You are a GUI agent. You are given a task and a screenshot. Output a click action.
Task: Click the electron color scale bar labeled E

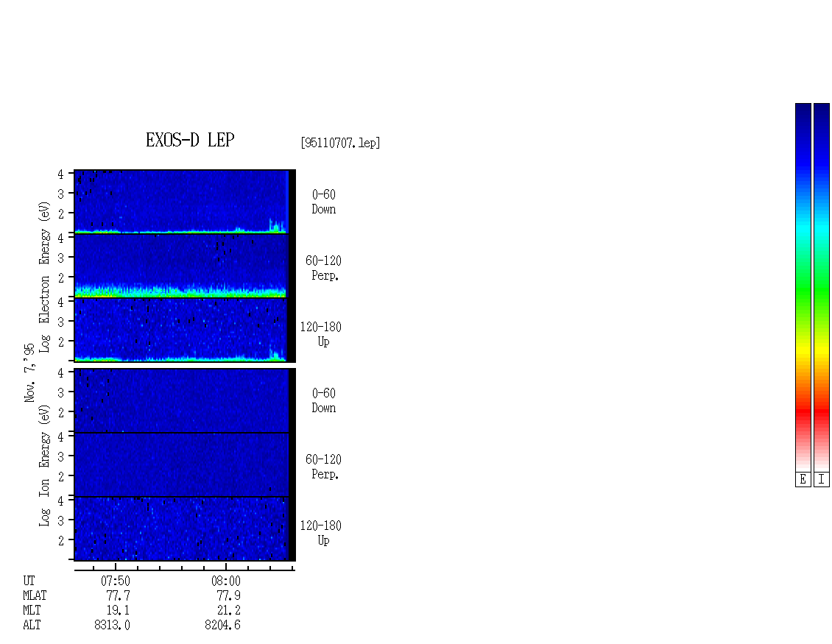[x=803, y=287]
